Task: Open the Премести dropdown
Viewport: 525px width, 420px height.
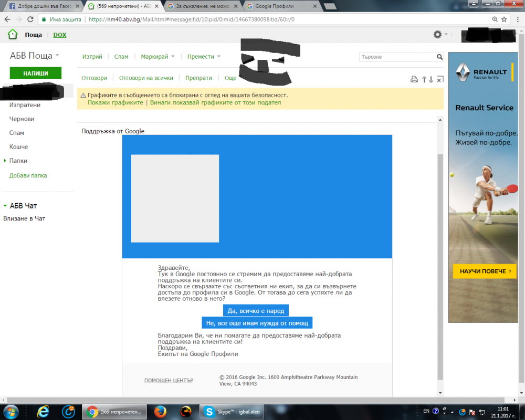Action: click(204, 57)
